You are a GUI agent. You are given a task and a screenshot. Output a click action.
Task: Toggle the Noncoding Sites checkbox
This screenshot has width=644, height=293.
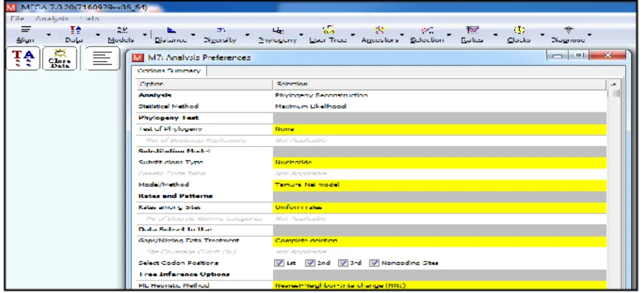(373, 263)
